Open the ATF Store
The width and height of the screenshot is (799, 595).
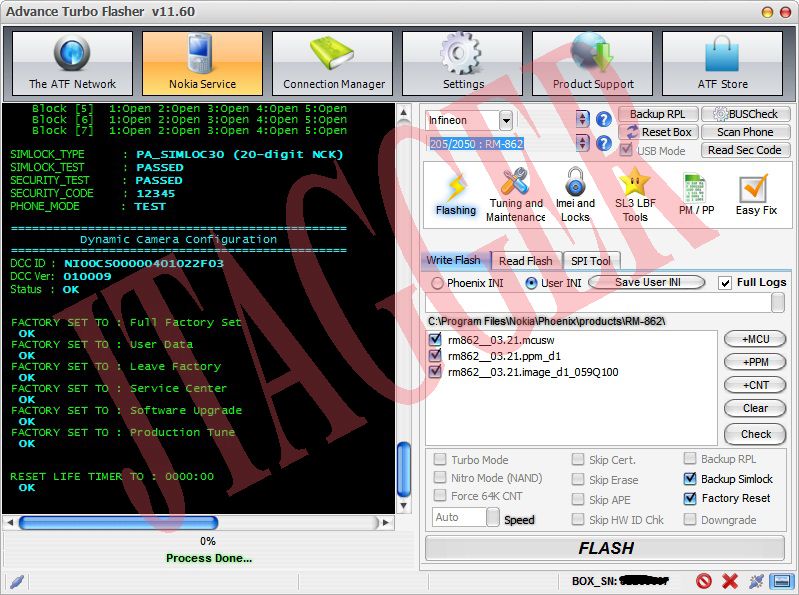722,64
